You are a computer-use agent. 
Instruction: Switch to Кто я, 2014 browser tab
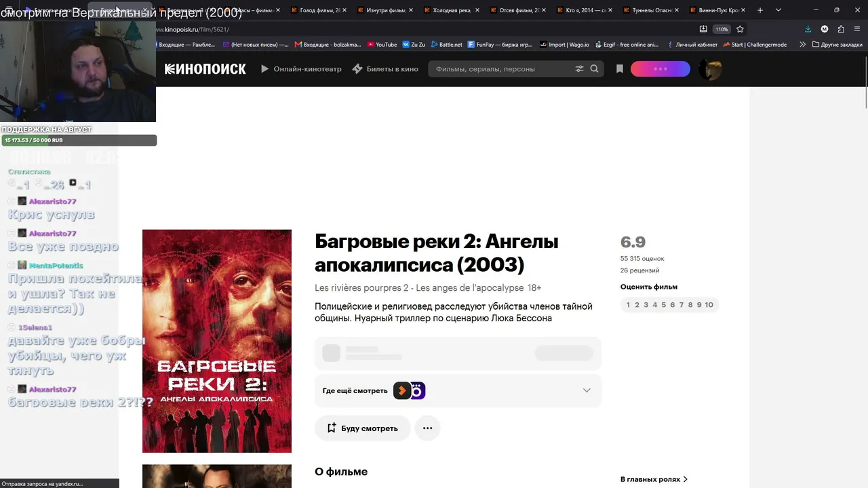click(x=585, y=10)
